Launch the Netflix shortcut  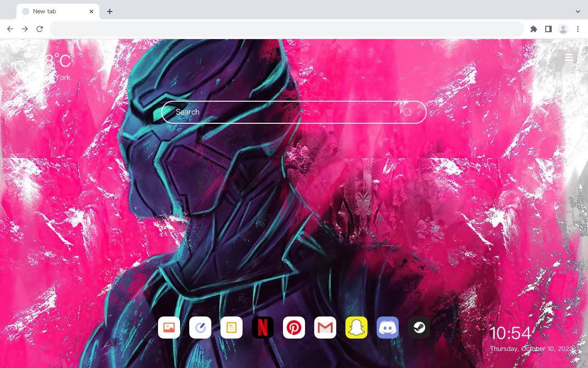[263, 328]
